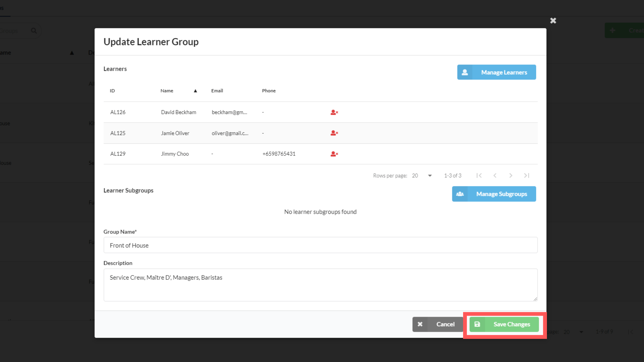Select the AL125 Jamie Oliver row
Image resolution: width=644 pixels, height=362 pixels.
pos(175,133)
